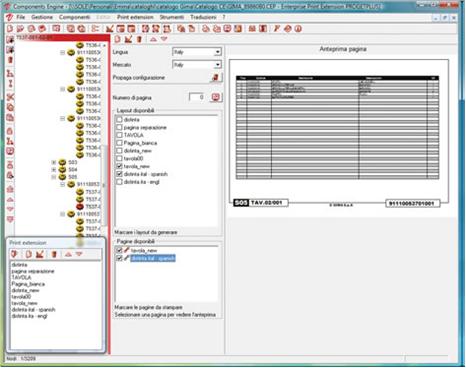The height and width of the screenshot is (368, 466).
Task: Open the Lingua dropdown
Action: (x=217, y=52)
